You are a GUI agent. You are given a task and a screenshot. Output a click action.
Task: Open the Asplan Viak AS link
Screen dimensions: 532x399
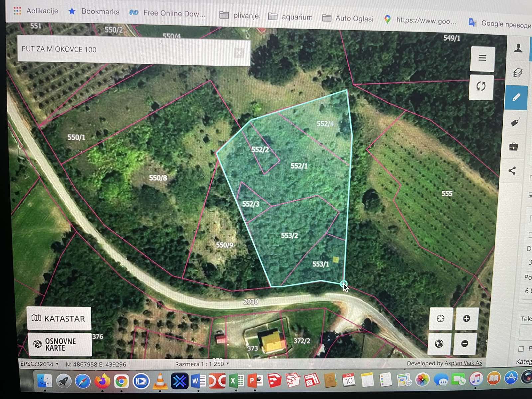click(x=463, y=363)
